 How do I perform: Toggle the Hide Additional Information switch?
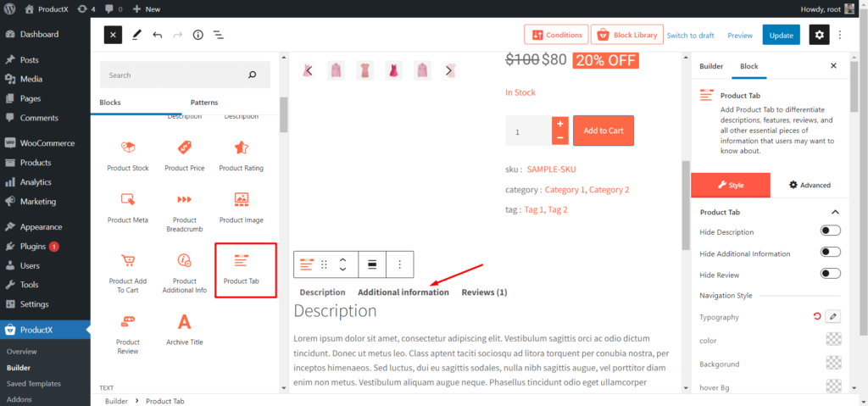[x=831, y=253]
